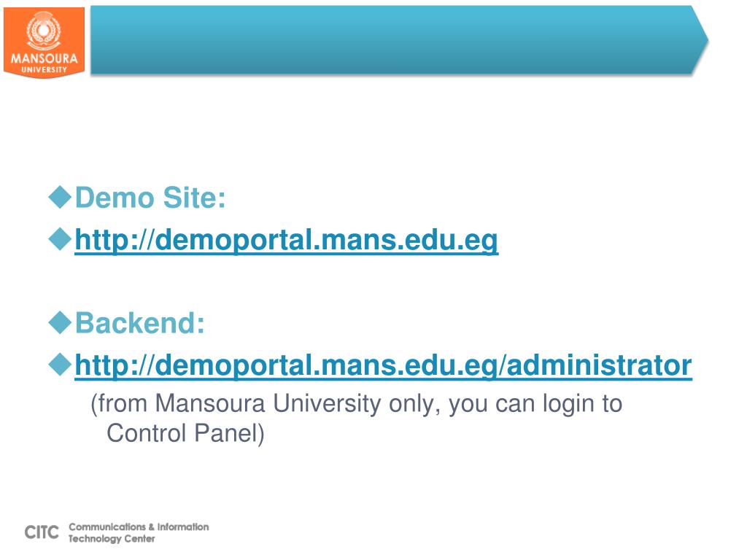The image size is (747, 560).
Task: Click the emblem circle in the Mansoura logo
Action: pos(43,31)
